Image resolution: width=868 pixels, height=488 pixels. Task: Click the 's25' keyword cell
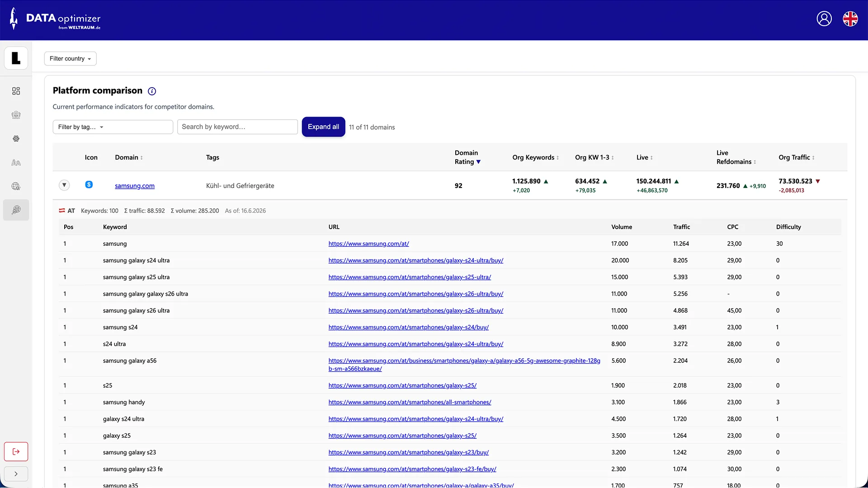108,385
